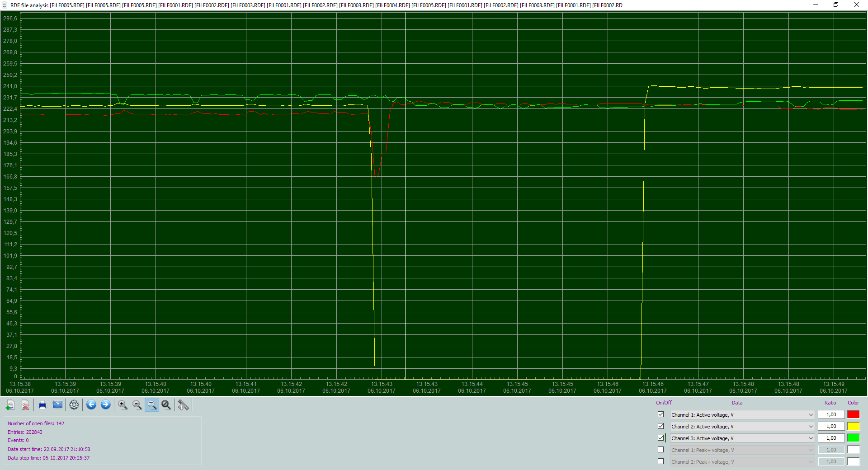Toggle the zoom-to-selection magnifier tool
868x470 pixels.
click(152, 405)
